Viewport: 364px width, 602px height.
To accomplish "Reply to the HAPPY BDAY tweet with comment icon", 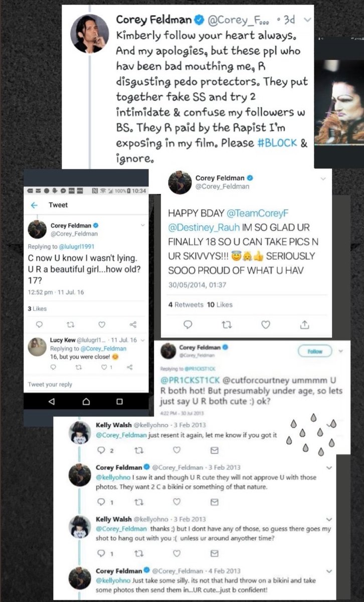I will [x=188, y=325].
